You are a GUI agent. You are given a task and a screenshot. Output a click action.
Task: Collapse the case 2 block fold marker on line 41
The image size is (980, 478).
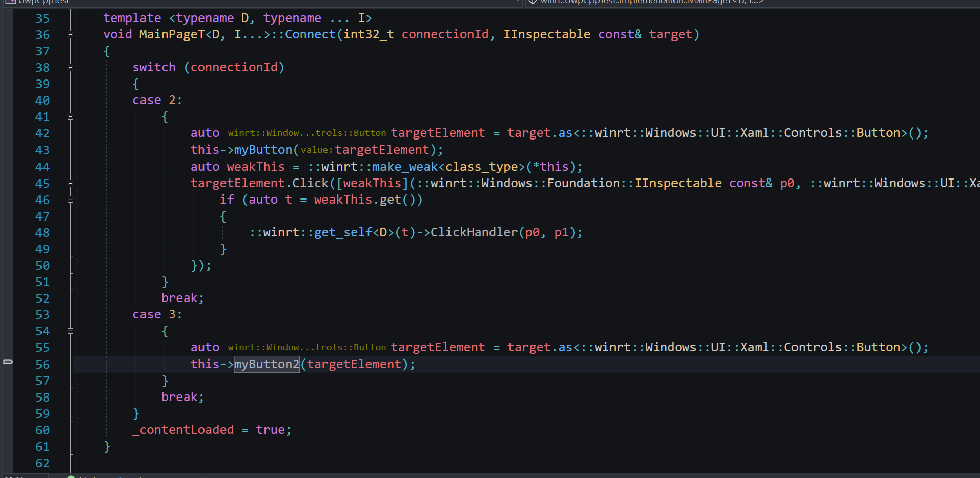tap(70, 117)
